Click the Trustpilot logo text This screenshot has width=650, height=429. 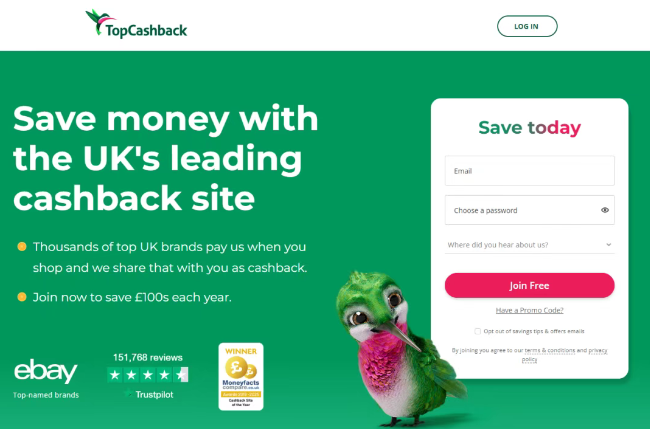point(149,394)
